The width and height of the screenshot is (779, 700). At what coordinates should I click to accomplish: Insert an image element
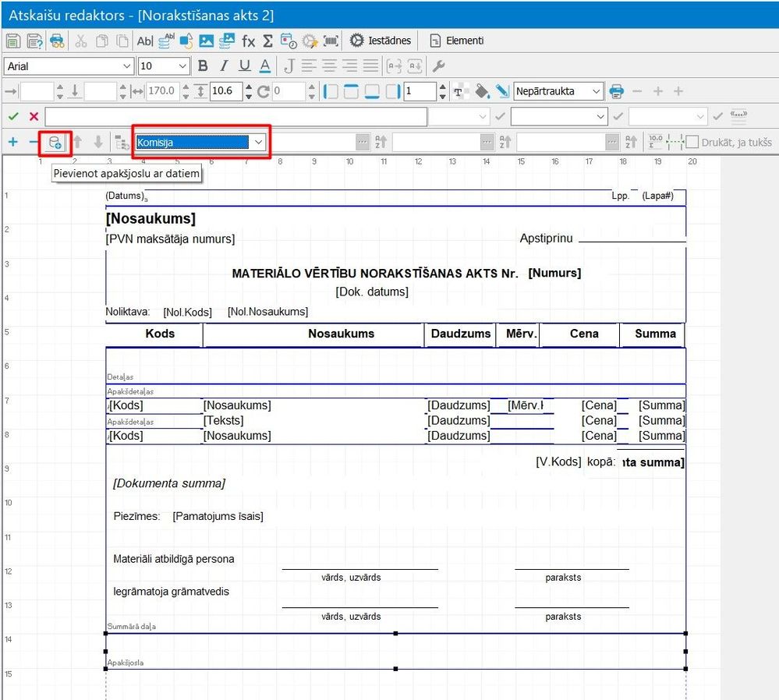coord(207,41)
